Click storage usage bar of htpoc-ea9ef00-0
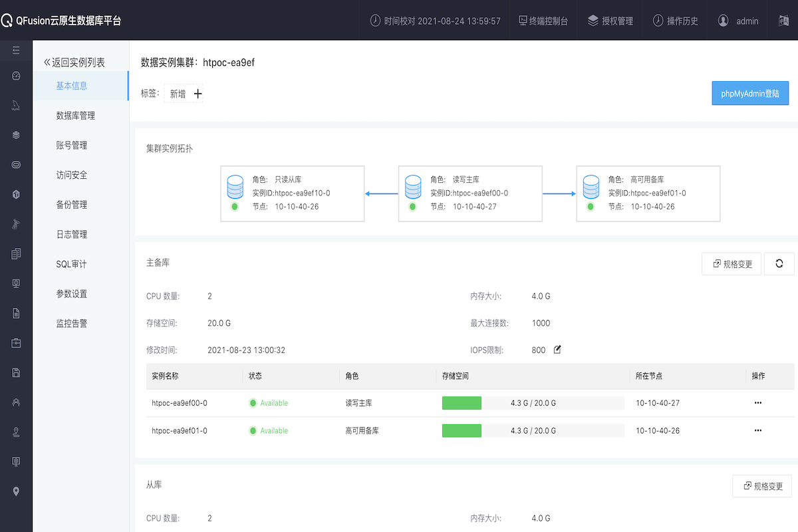Viewport: 798px width, 532px height. click(x=533, y=403)
